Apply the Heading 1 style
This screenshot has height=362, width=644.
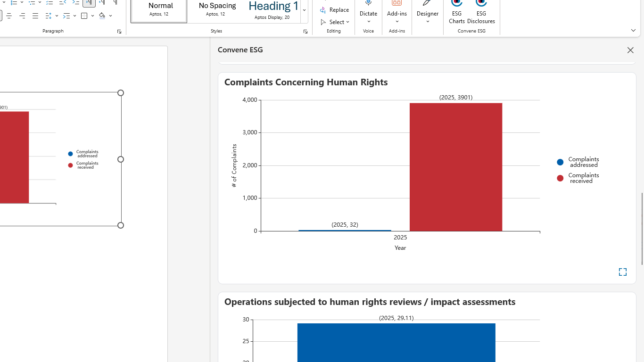pyautogui.click(x=273, y=10)
